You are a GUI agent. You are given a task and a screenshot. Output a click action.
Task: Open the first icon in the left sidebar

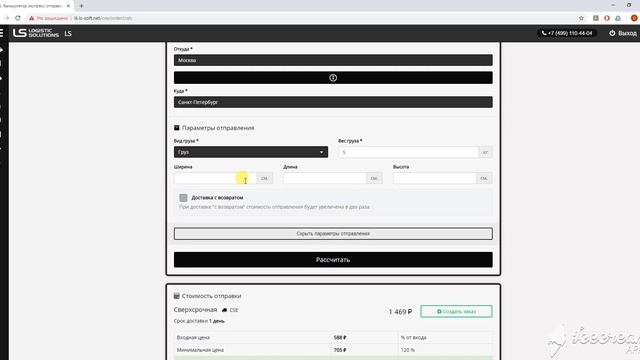2,50
